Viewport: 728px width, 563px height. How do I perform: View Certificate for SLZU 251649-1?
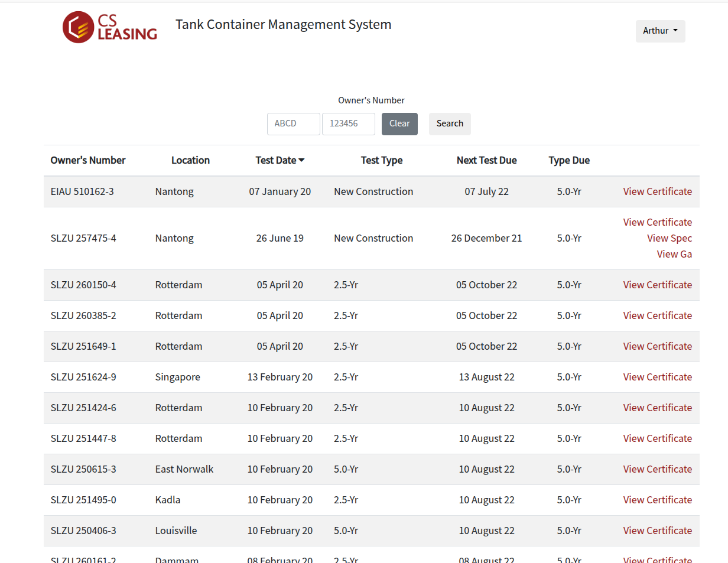[x=657, y=346]
